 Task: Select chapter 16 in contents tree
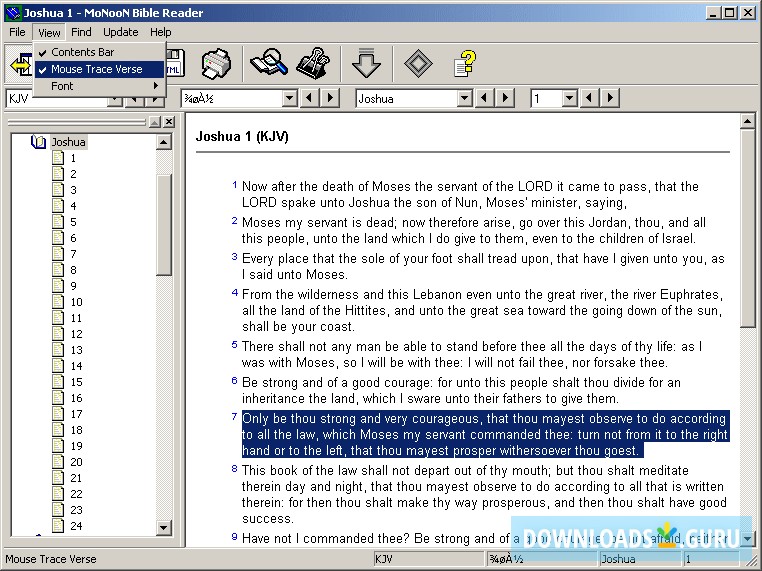coord(76,398)
